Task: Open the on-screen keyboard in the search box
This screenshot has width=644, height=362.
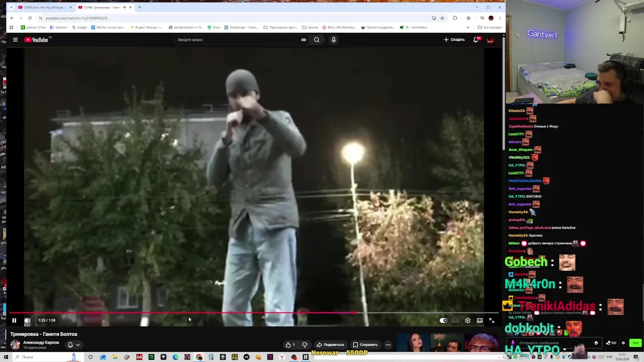Action: click(x=303, y=40)
